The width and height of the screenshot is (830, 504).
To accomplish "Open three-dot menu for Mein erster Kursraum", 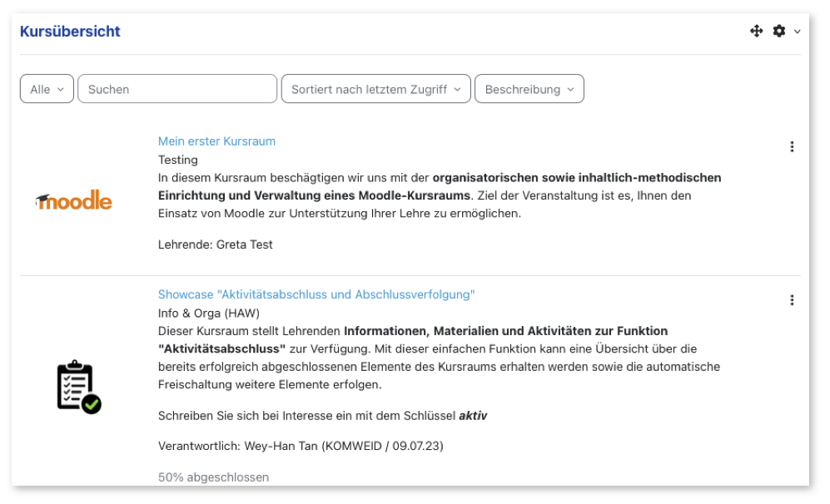I will click(792, 147).
